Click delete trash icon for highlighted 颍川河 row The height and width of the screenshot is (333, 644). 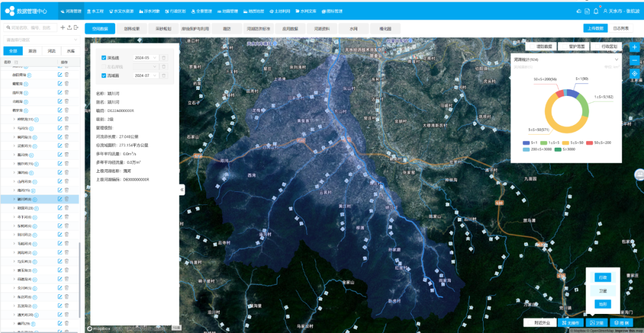point(67,199)
